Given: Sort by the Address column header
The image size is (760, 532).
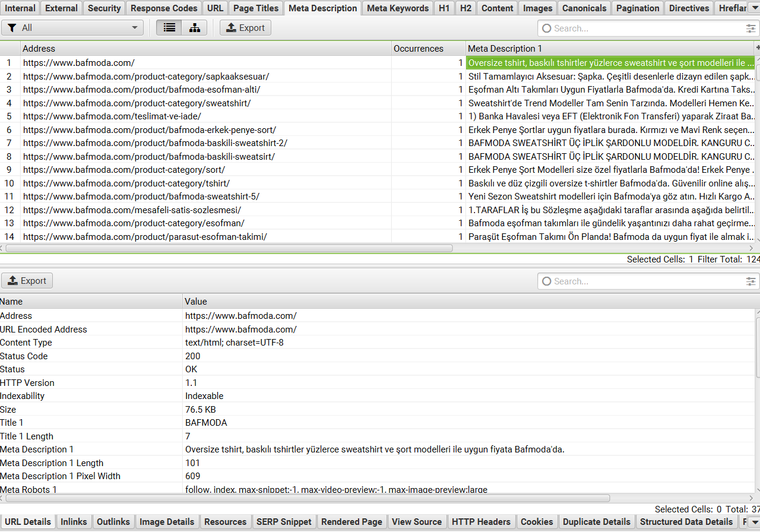Looking at the screenshot, I should pyautogui.click(x=205, y=49).
